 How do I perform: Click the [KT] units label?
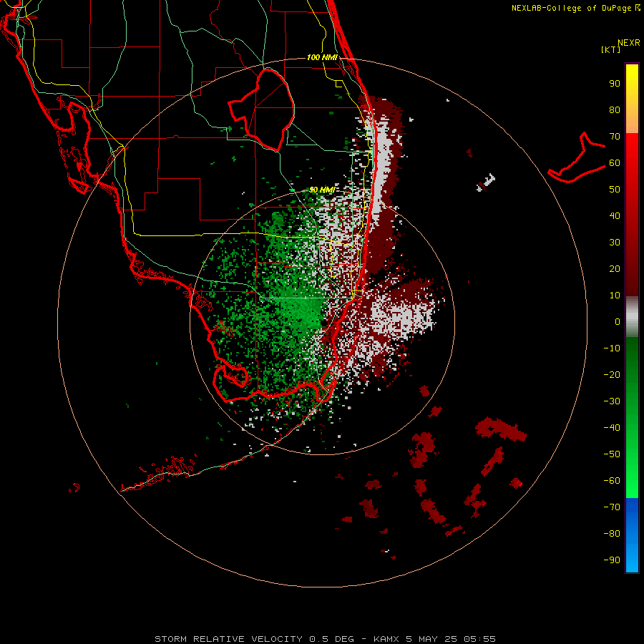pyautogui.click(x=610, y=49)
